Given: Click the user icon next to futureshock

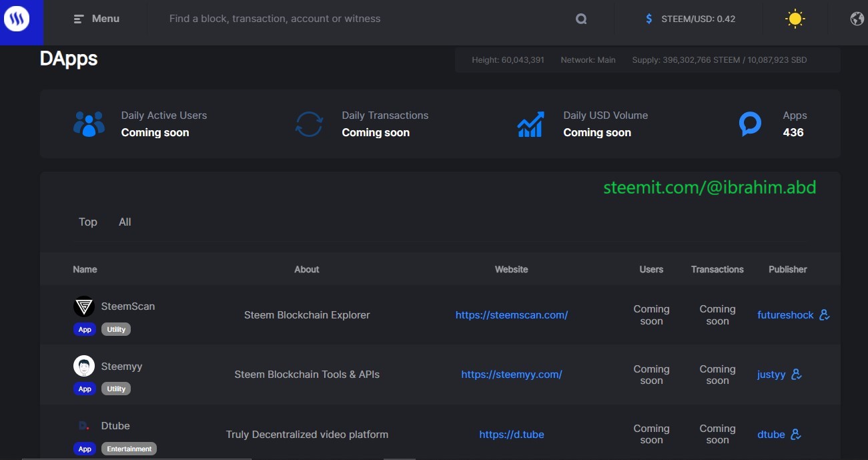Looking at the screenshot, I should (825, 314).
